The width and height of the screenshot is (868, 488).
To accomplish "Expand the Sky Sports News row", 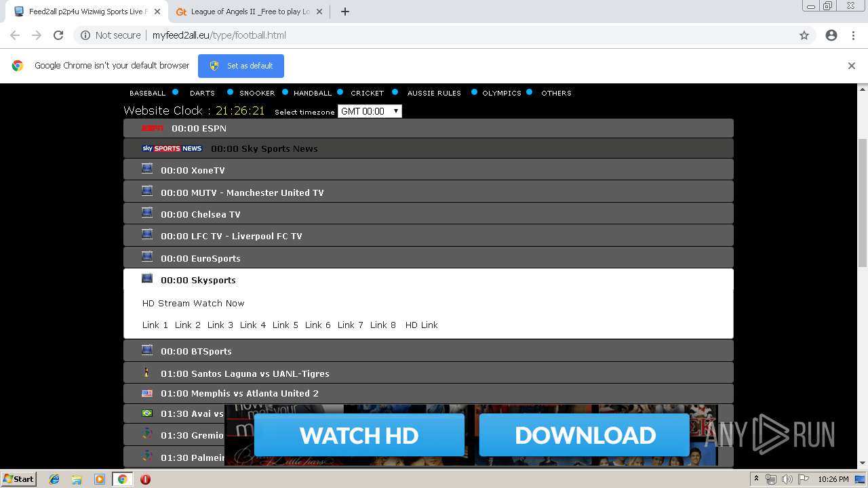I will click(429, 148).
